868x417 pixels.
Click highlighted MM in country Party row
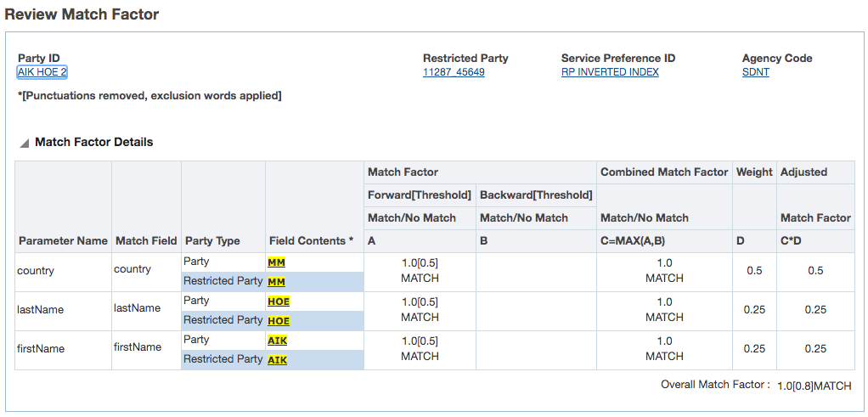(x=276, y=262)
